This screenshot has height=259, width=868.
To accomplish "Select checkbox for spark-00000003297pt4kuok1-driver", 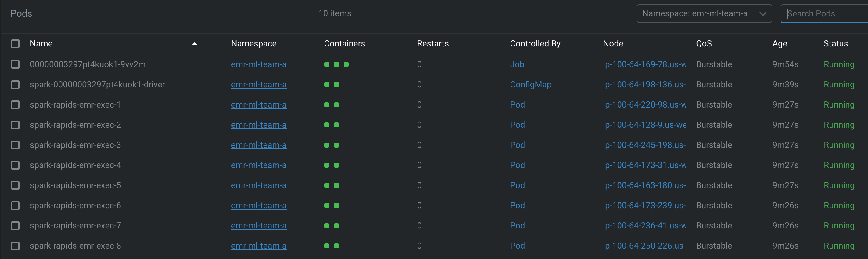I will click(x=15, y=85).
